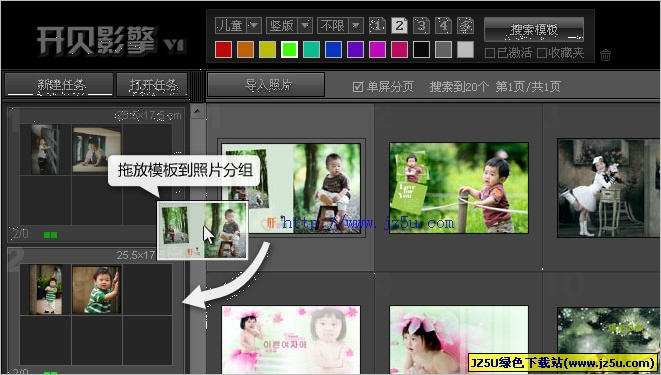Pick the blue color swatch

pos(333,50)
